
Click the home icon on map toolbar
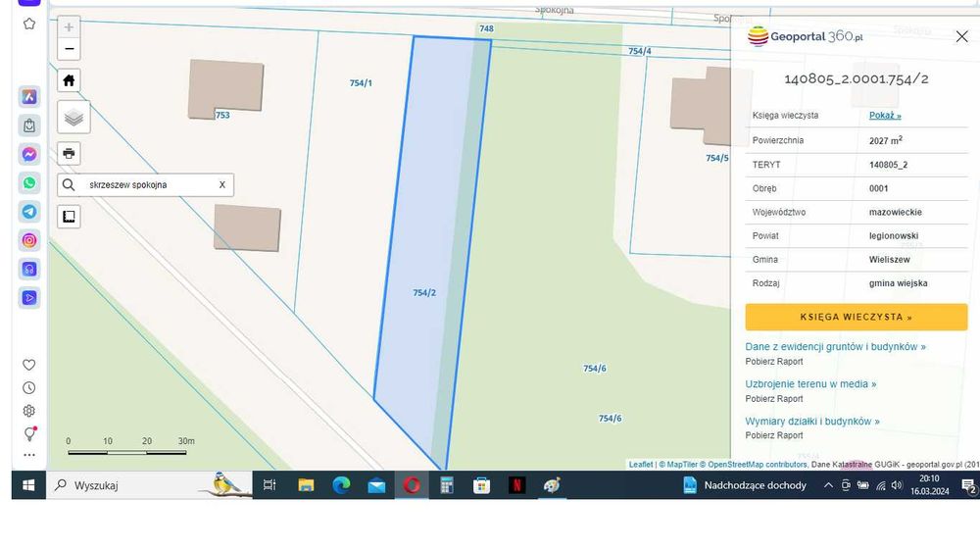tap(69, 80)
